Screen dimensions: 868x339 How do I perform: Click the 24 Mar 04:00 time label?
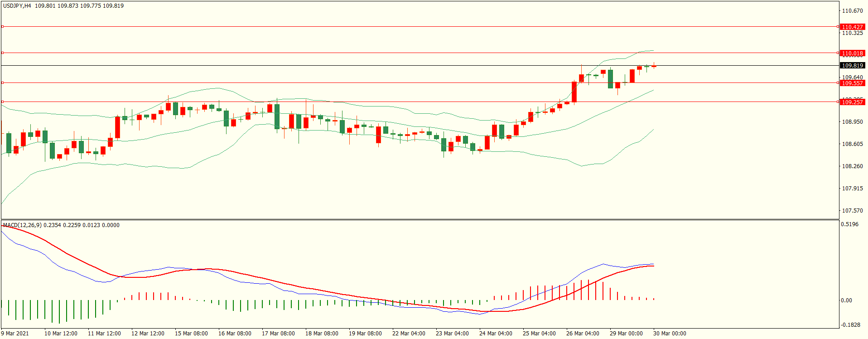point(496,334)
